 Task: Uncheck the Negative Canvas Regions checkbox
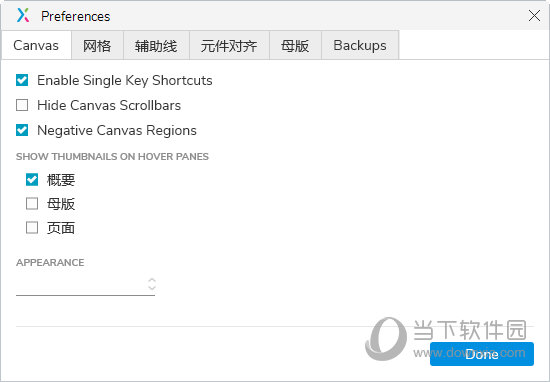pyautogui.click(x=22, y=130)
